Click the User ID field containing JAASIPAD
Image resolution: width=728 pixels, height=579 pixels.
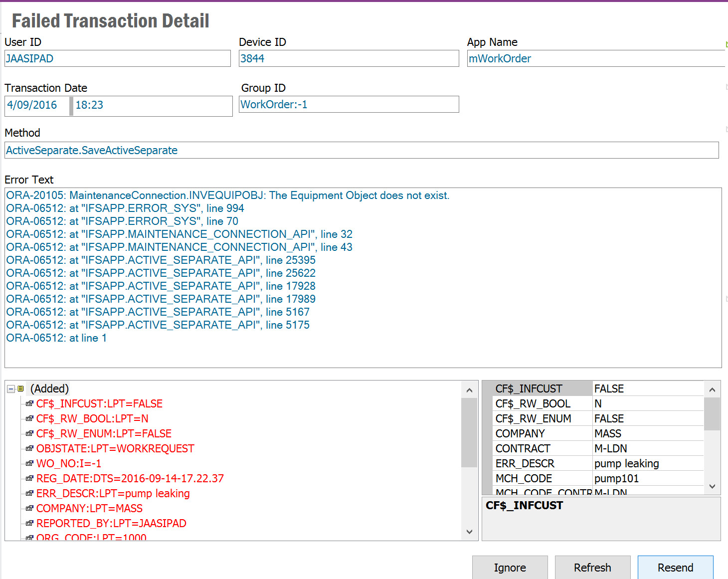(x=117, y=58)
